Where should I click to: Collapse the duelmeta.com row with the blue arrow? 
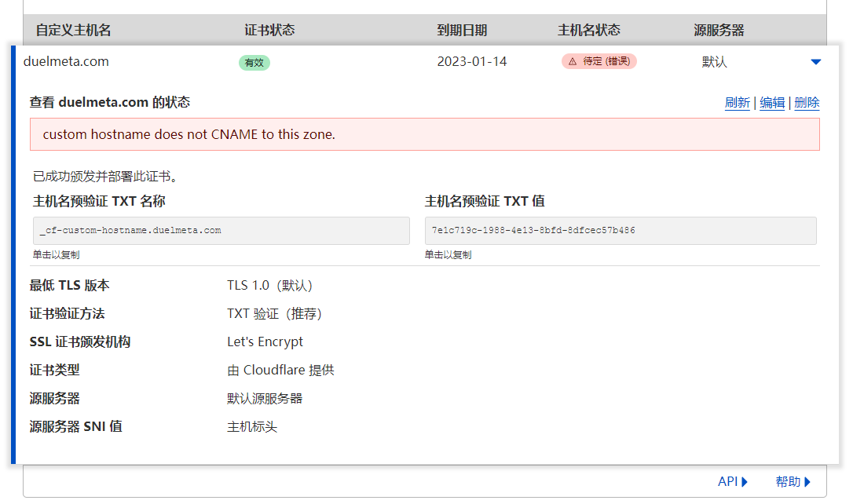[x=815, y=62]
